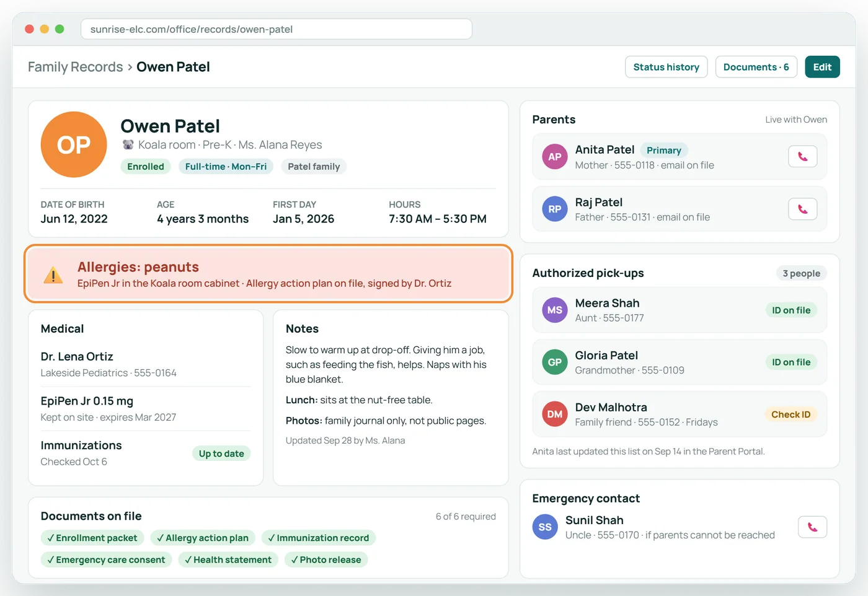Click the allergy warning triangle icon
868x596 pixels.
(53, 274)
